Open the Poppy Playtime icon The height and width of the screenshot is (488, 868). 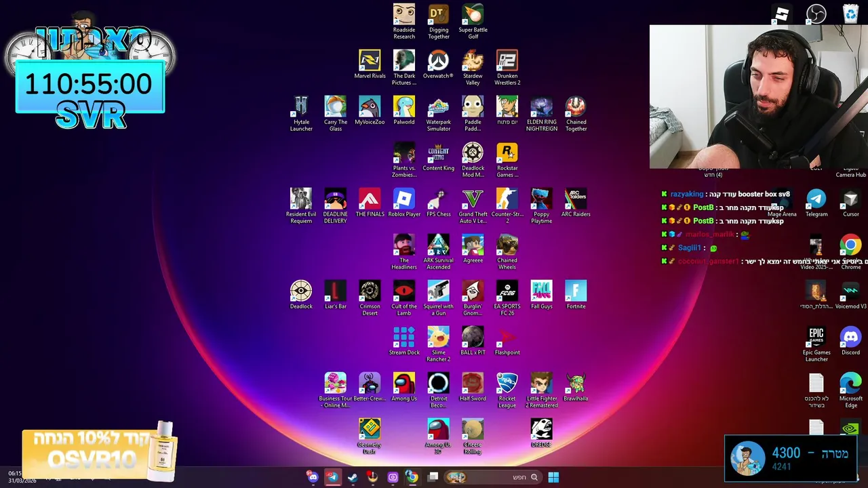point(541,206)
